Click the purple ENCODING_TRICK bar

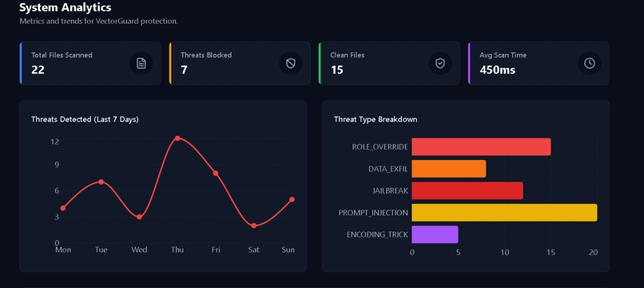point(435,234)
